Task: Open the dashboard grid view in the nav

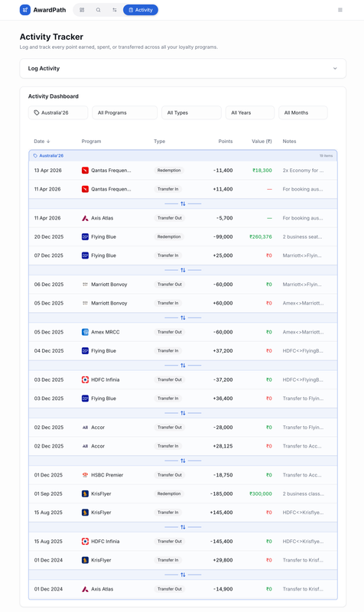Action: (82, 10)
